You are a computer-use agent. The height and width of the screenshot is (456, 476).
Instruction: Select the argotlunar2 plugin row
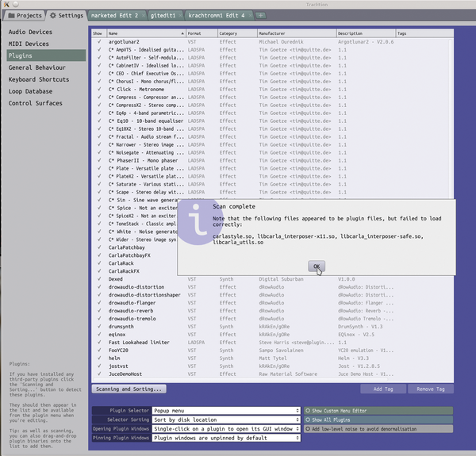pos(271,41)
